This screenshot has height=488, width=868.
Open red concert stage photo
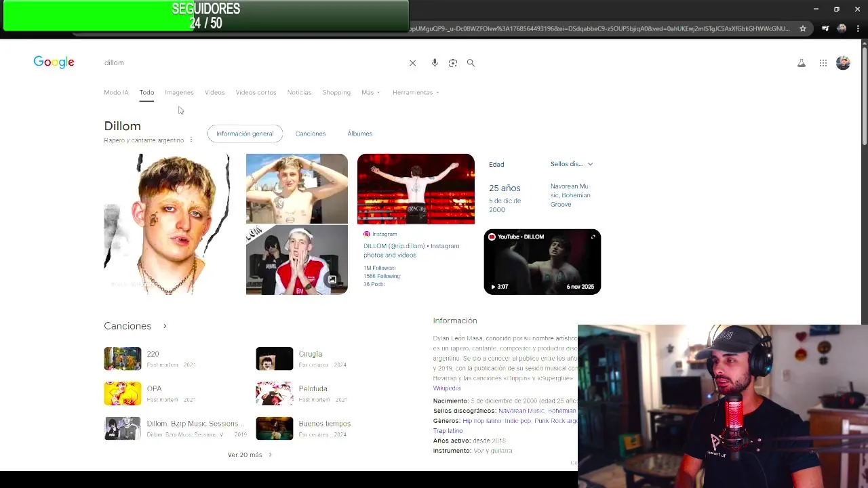pos(416,188)
